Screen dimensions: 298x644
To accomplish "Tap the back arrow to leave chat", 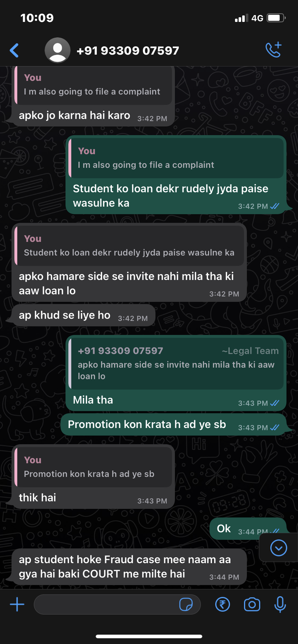I will coord(14,50).
